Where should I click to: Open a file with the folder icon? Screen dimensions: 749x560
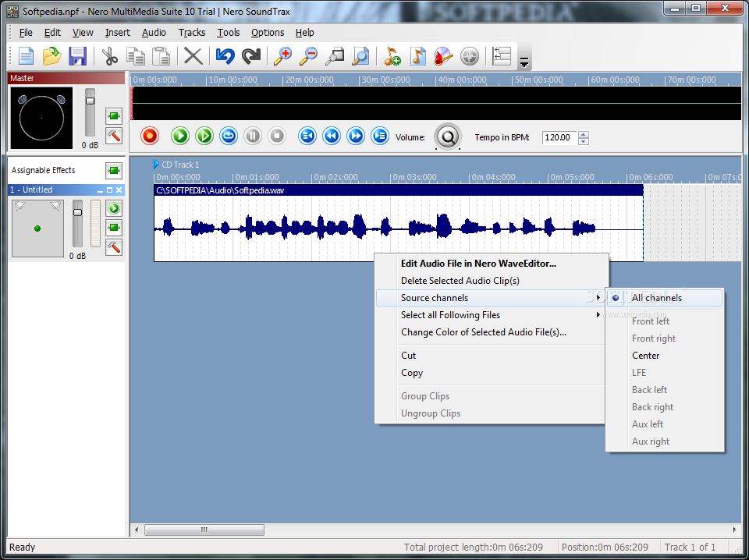coord(51,56)
